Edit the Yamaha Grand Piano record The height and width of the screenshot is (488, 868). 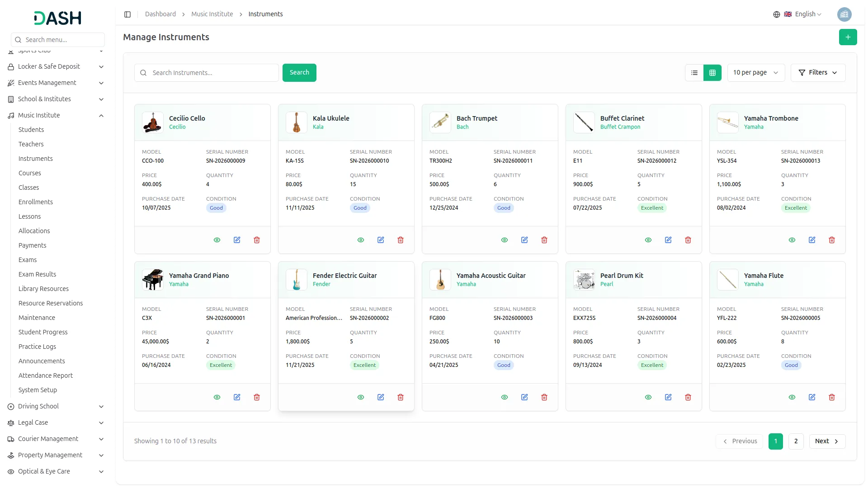(237, 397)
